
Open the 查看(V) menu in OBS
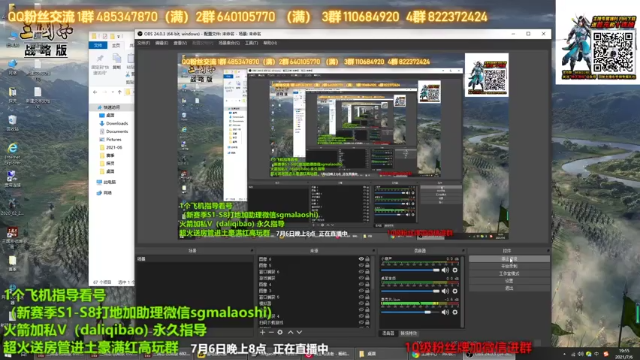(180, 43)
